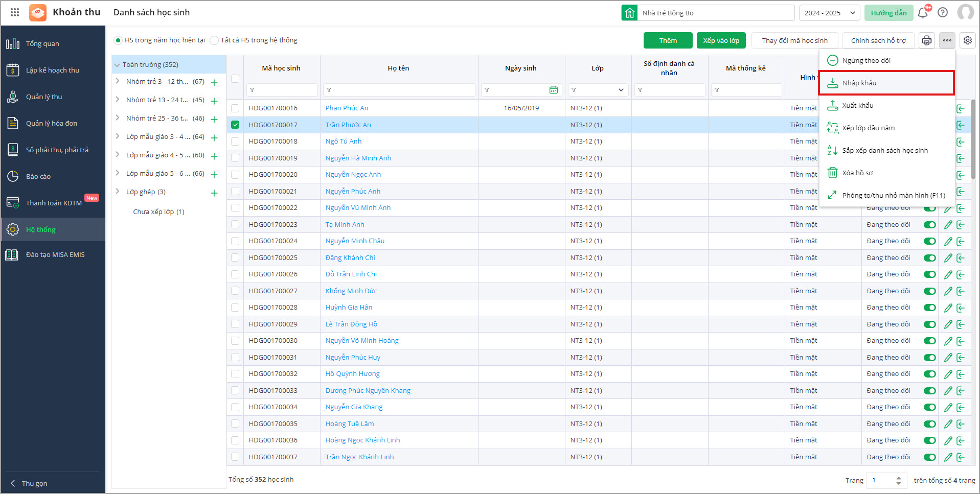Open Lập kế hoạch thu sidebar item

click(x=53, y=70)
